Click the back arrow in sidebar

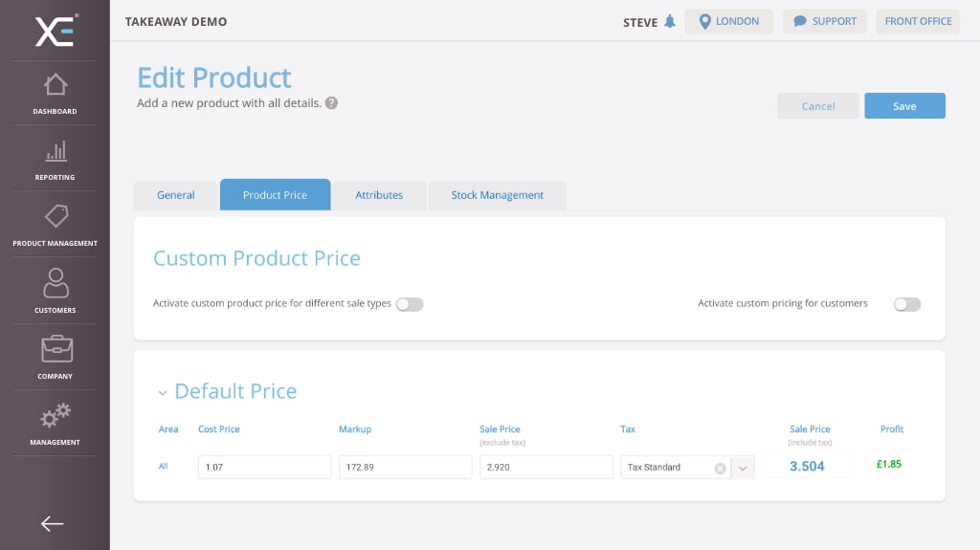[53, 523]
